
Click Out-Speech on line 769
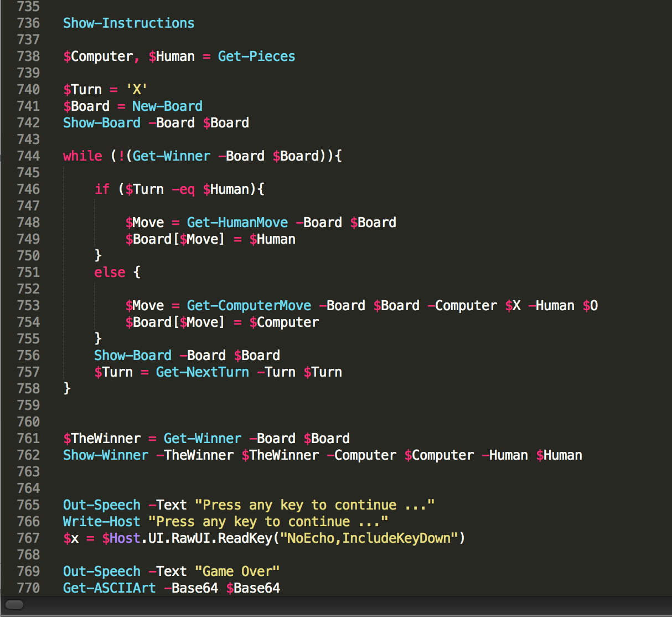point(102,572)
